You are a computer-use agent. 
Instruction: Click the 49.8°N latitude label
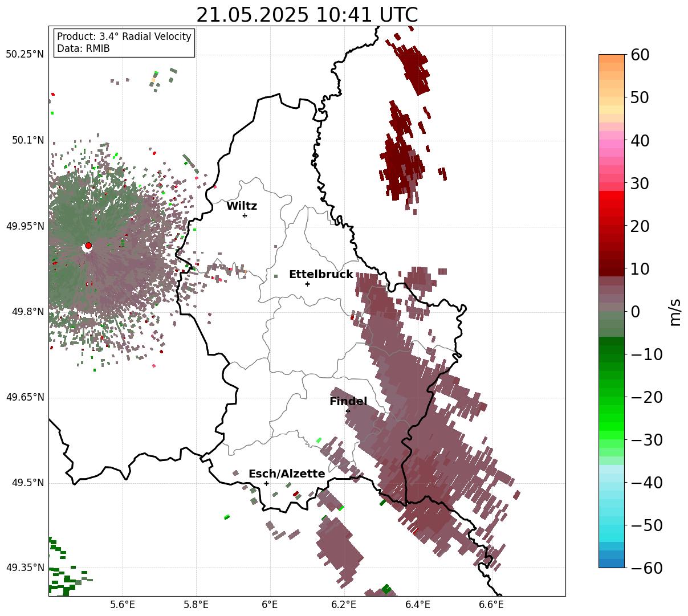coord(27,312)
